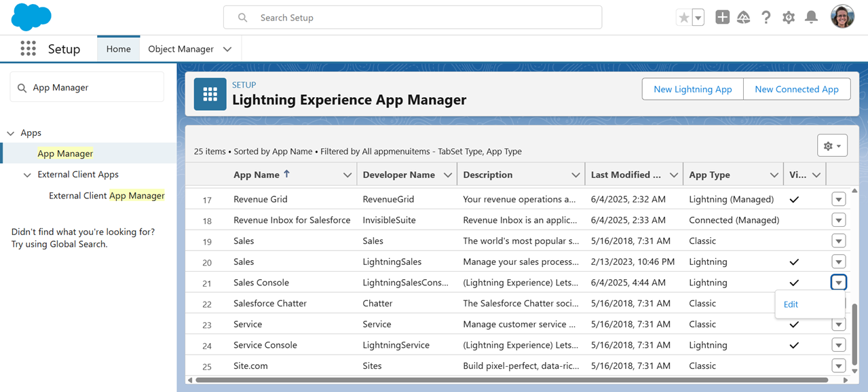Screen dimensions: 868x392
Task: Focus the Search Setup field
Action: point(413,18)
